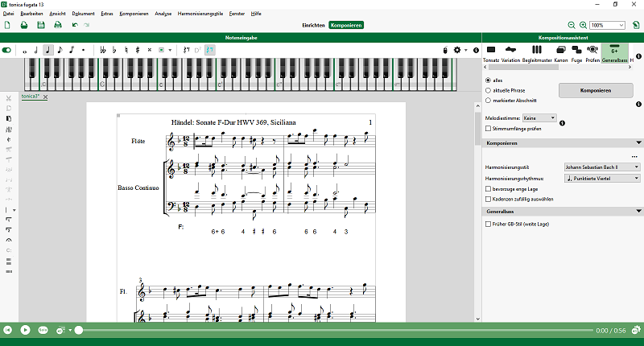The image size is (644, 346).
Task: Select the sixteenth note duration
Action: [72, 50]
